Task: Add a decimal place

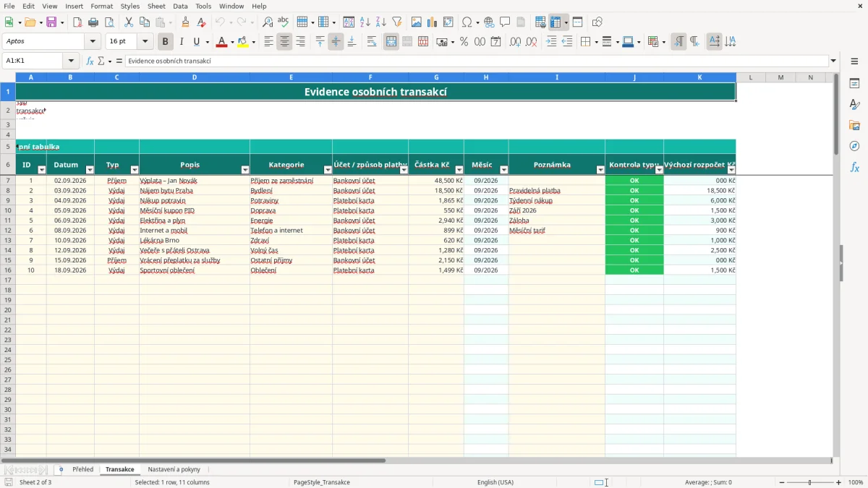Action: [x=515, y=42]
